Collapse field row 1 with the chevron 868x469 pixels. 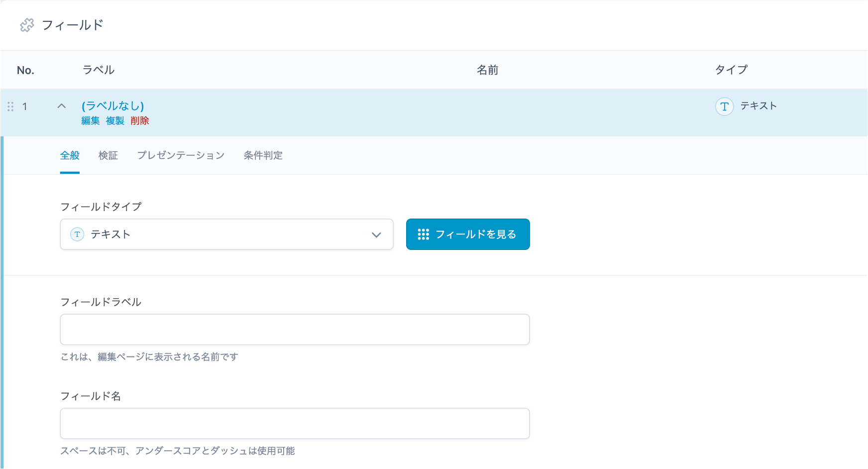click(x=62, y=106)
